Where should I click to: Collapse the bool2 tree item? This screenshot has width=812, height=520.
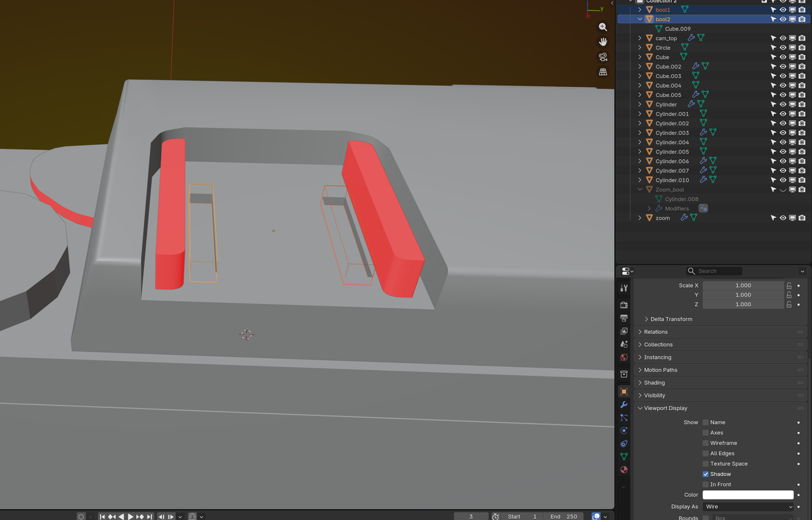639,19
